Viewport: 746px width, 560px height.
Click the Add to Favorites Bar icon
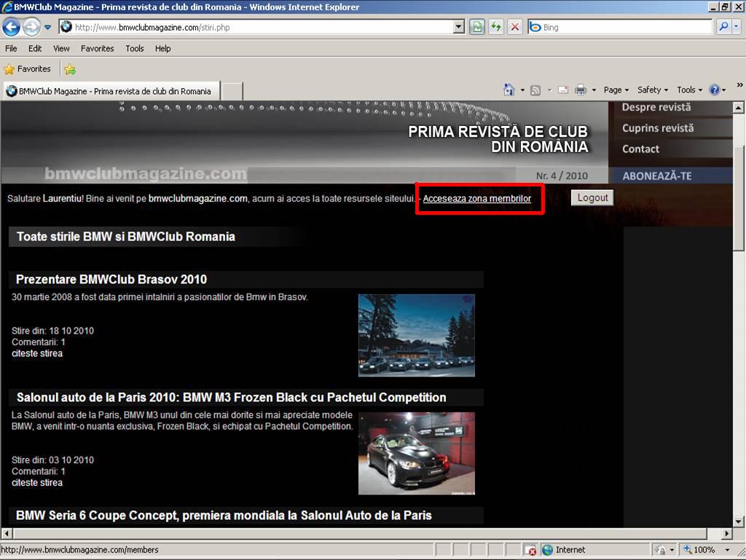click(x=70, y=69)
